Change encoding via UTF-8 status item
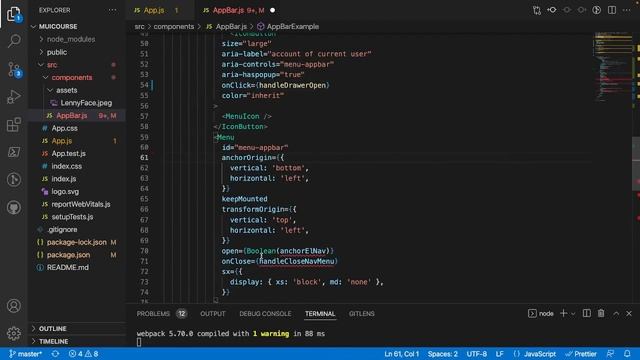This screenshot has height=360, width=640. pos(476,353)
